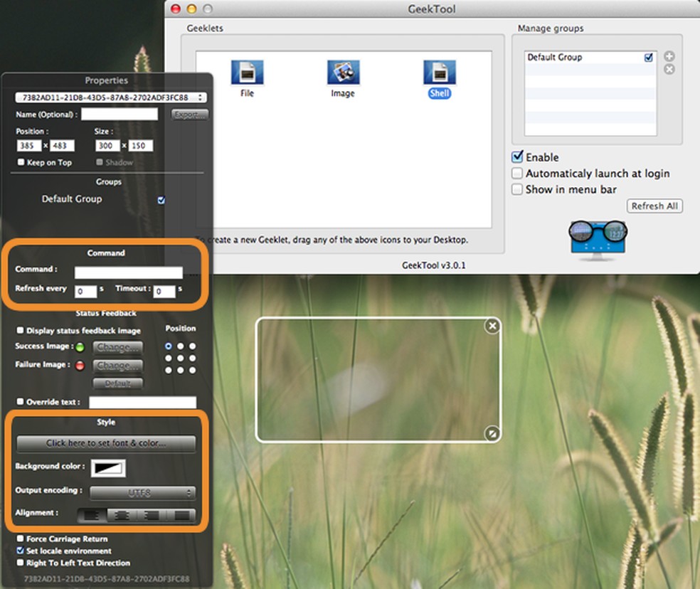Click the ellipsis button beside Command field
The width and height of the screenshot is (700, 589).
coord(193,273)
